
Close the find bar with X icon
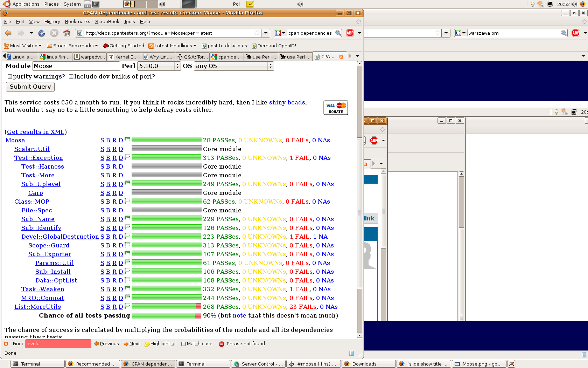(6, 344)
